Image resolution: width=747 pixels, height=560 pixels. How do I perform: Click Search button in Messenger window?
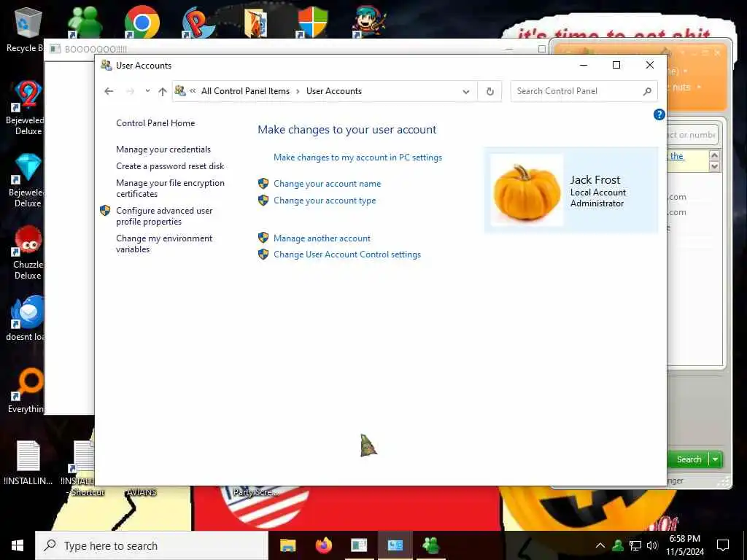click(687, 459)
